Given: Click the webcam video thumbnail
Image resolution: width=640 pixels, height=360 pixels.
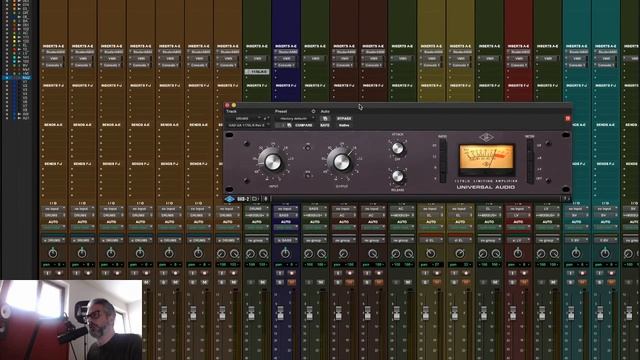Looking at the screenshot, I should (71, 320).
